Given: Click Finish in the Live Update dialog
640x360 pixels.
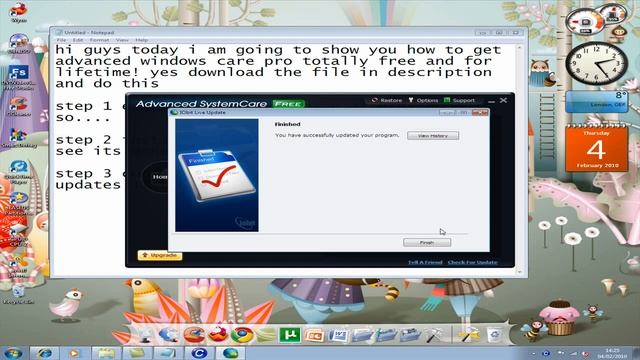Looking at the screenshot, I should tap(427, 242).
